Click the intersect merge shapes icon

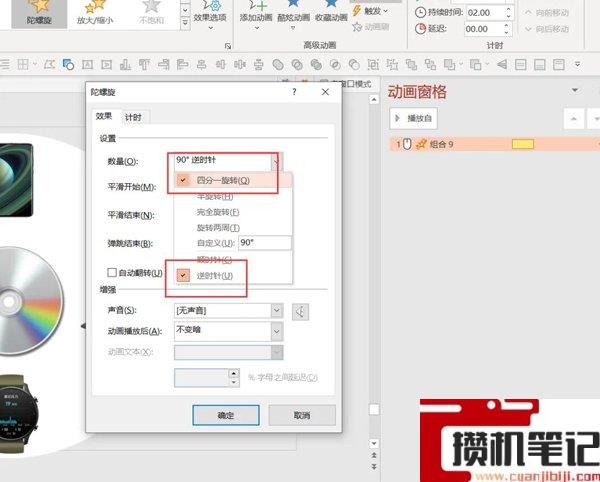[x=335, y=65]
